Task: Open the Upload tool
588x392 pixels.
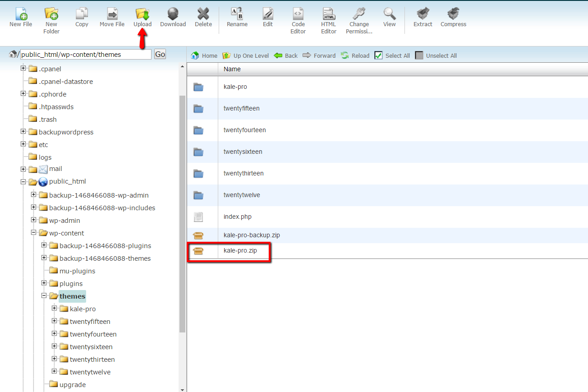Action: coord(142,18)
